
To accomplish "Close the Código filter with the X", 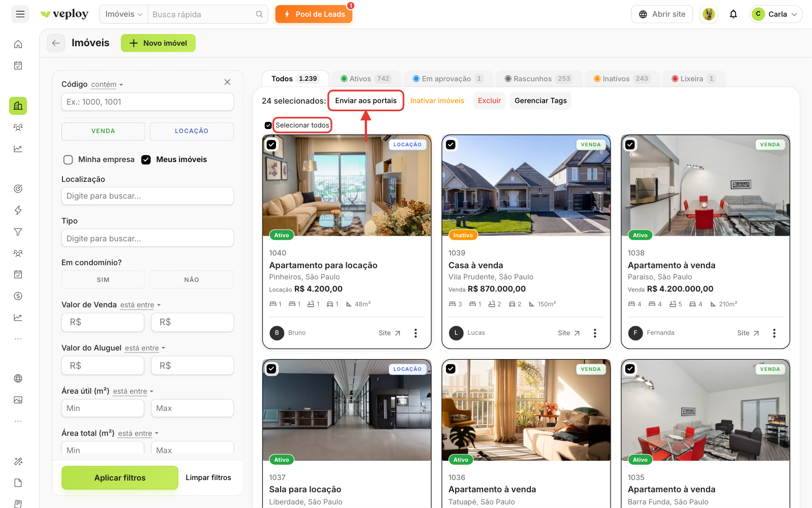I will (x=227, y=82).
